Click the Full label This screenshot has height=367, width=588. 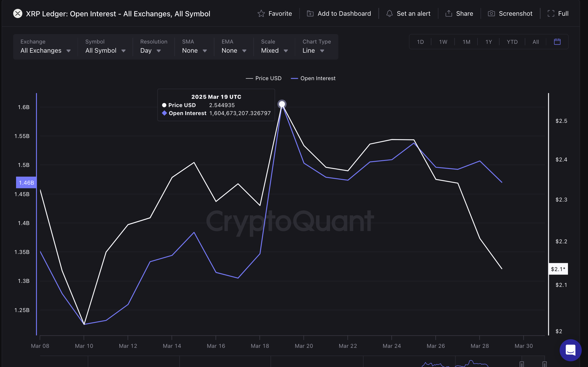point(563,13)
